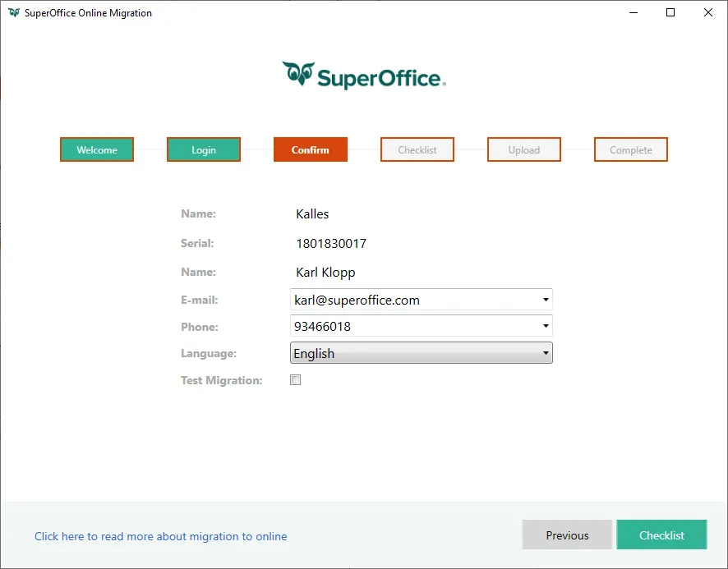Click the SuperOffice owl icon in title bar
The width and height of the screenshot is (728, 569).
tap(14, 13)
